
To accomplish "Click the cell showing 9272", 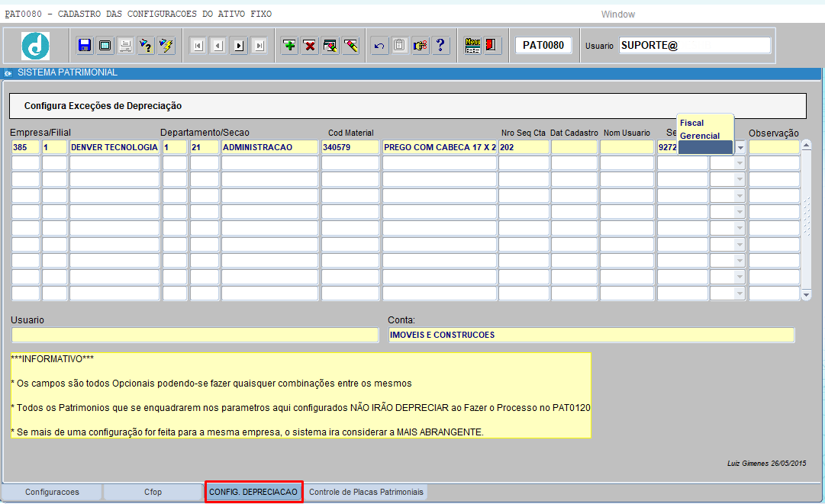I will point(667,147).
